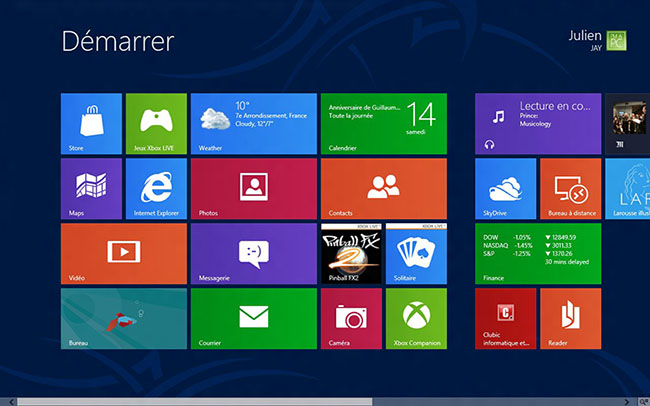Open the Contacts tile
Screen dimensions: 650x406
pyautogui.click(x=384, y=189)
